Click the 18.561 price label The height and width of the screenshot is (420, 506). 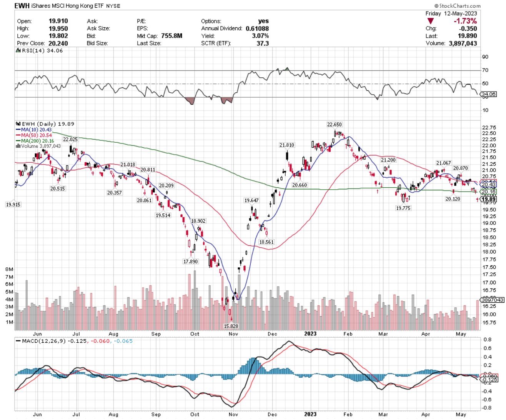[266, 242]
